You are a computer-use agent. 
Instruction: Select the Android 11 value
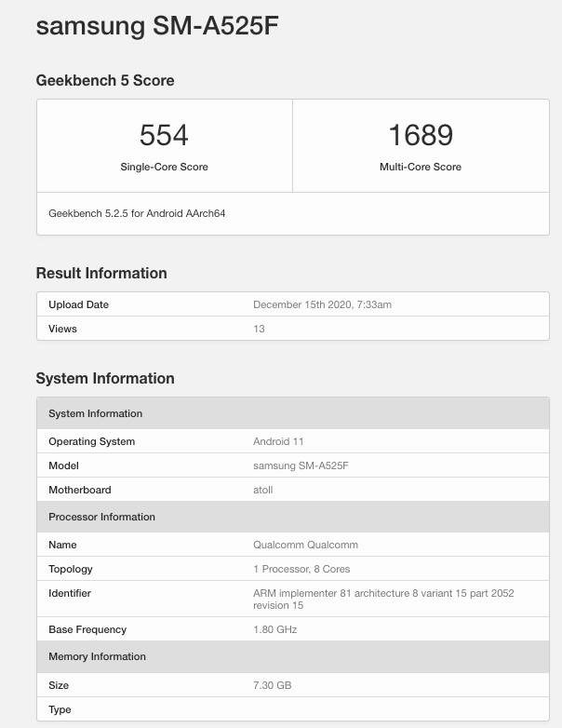pos(278,441)
